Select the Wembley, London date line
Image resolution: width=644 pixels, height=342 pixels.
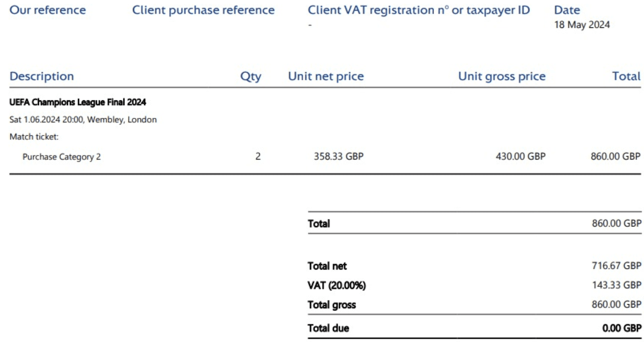point(83,119)
